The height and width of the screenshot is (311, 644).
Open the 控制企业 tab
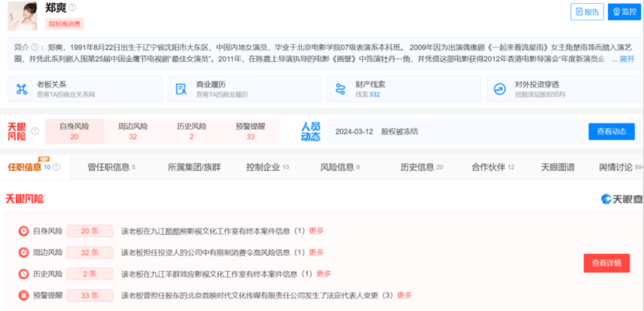[x=267, y=167]
